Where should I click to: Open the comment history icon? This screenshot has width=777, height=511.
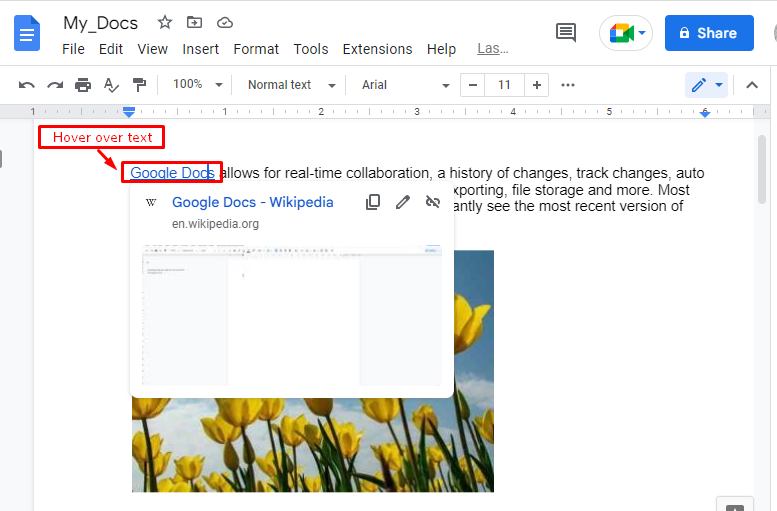coord(565,33)
